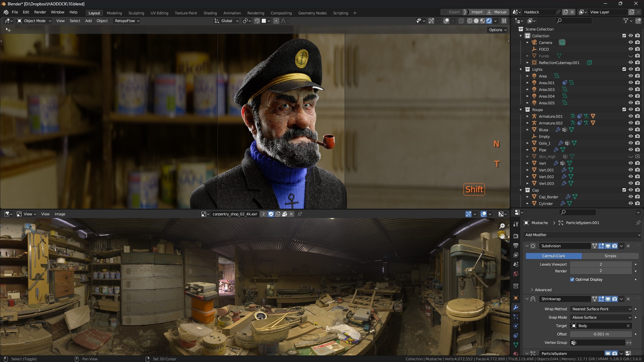The image size is (644, 362).
Task: Hide Pipe object in viewport
Action: coord(631,150)
